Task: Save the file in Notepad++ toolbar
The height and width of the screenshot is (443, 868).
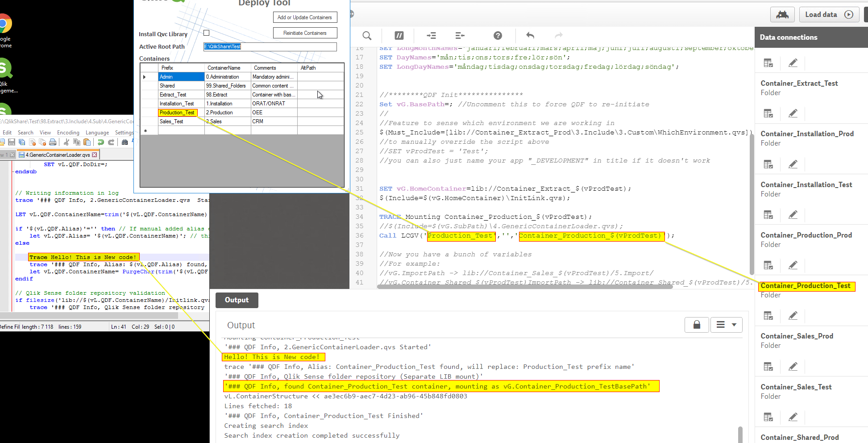Action: [x=12, y=142]
